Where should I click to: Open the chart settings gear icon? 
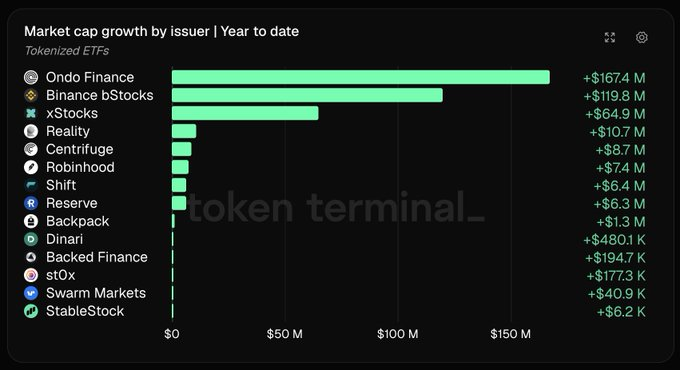pos(641,37)
